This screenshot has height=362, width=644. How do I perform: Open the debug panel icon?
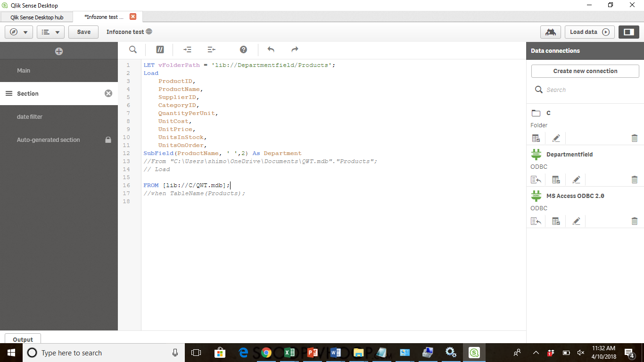point(550,32)
